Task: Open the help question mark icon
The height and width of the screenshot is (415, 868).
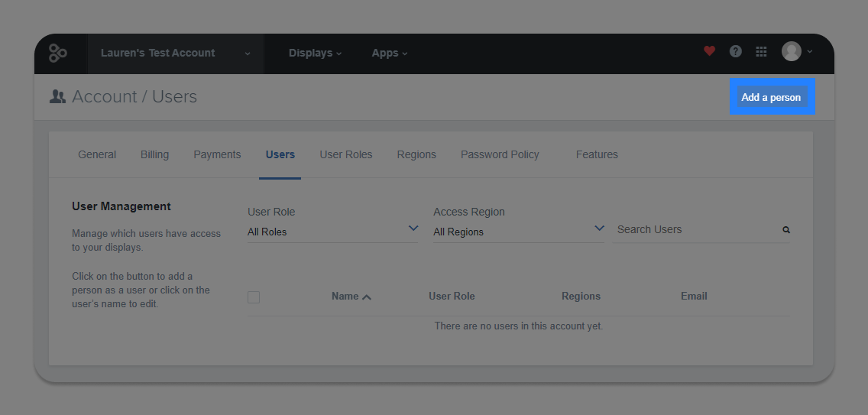Action: (x=735, y=51)
